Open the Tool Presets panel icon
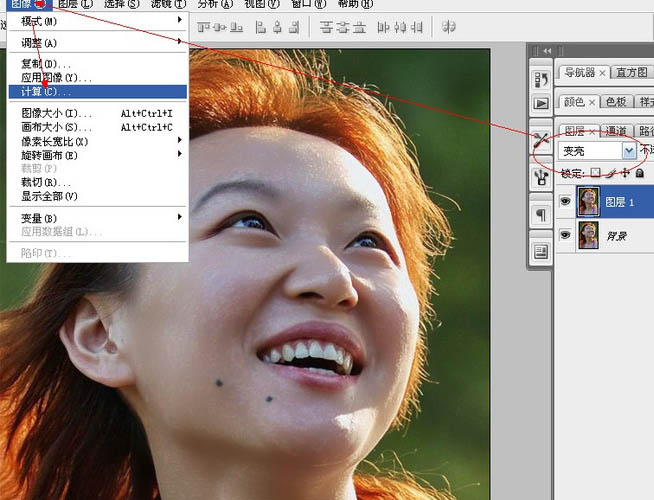654x500 pixels. click(541, 139)
